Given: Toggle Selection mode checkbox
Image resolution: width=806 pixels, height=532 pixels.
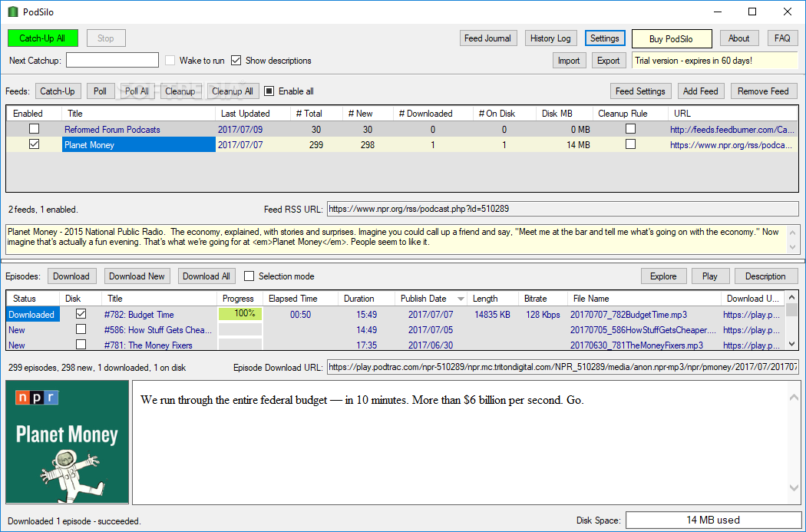Looking at the screenshot, I should pos(249,276).
